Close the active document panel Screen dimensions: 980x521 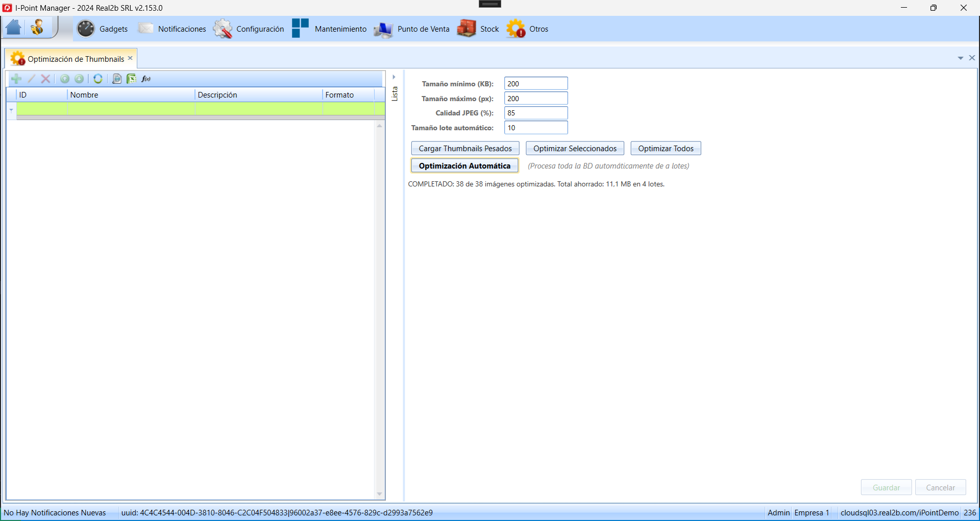[x=972, y=58]
